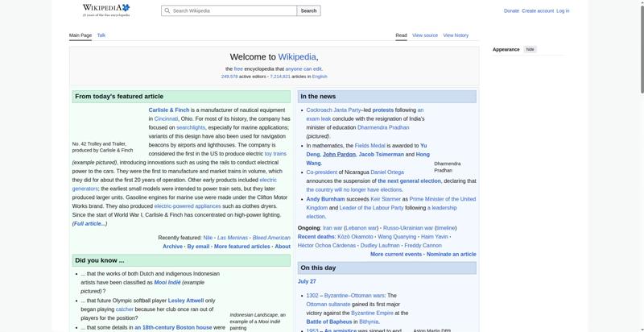The width and height of the screenshot is (644, 332).
Task: Focus the Search Wikipedia input field
Action: (229, 10)
